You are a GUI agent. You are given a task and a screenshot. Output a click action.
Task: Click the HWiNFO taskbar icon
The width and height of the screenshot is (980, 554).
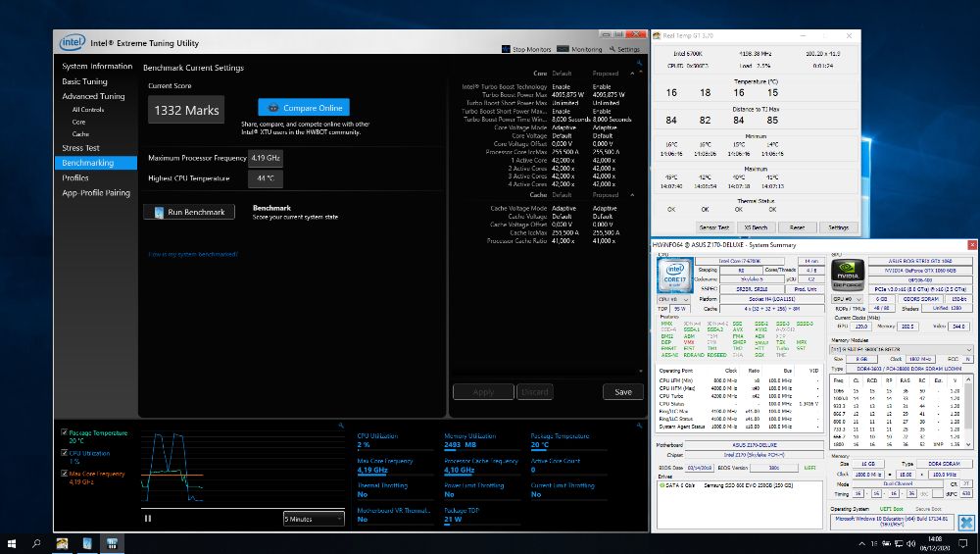[x=112, y=543]
